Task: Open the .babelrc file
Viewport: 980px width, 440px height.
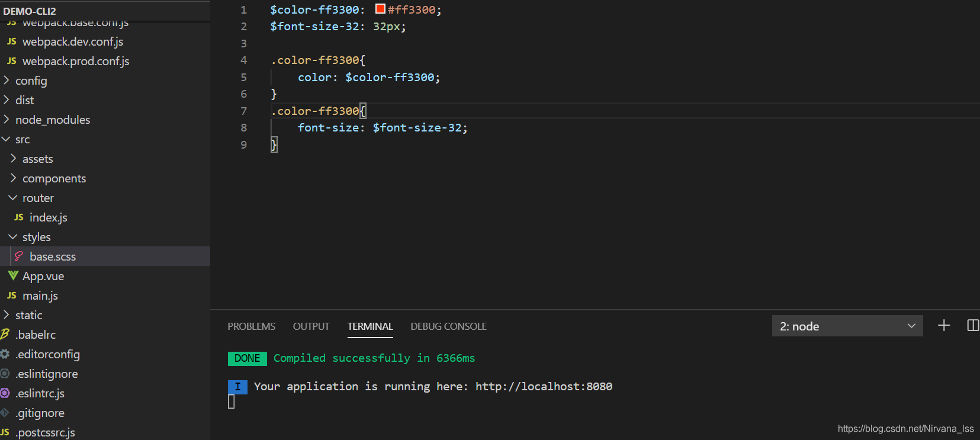Action: 36,335
